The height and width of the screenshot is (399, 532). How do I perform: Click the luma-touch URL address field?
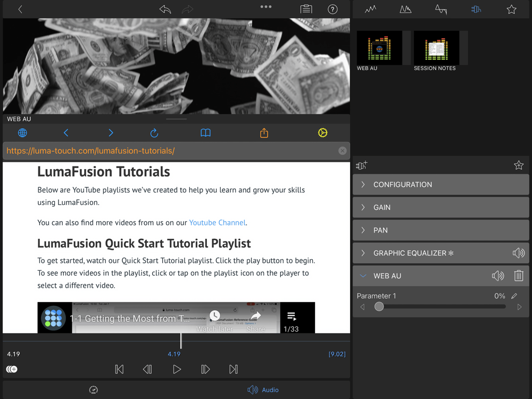177,151
